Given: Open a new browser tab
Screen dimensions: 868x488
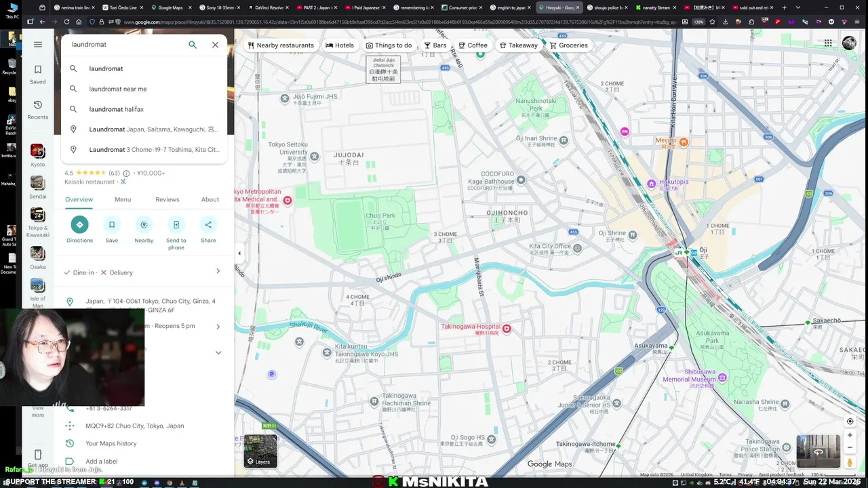Looking at the screenshot, I should point(785,7).
